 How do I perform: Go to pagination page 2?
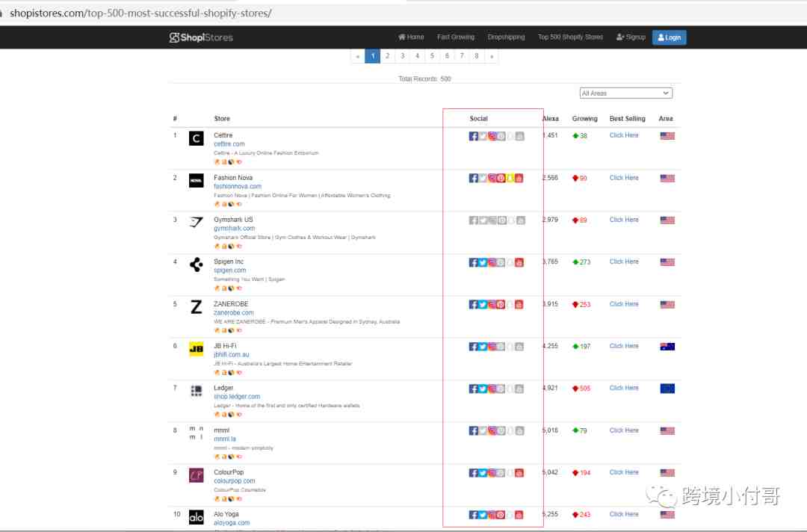click(388, 55)
